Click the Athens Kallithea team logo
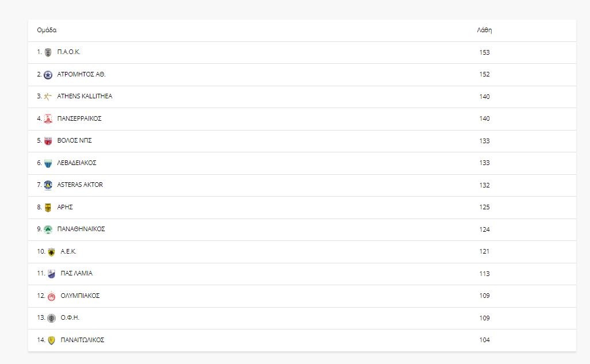Screen dimensions: 590x364 (48, 97)
